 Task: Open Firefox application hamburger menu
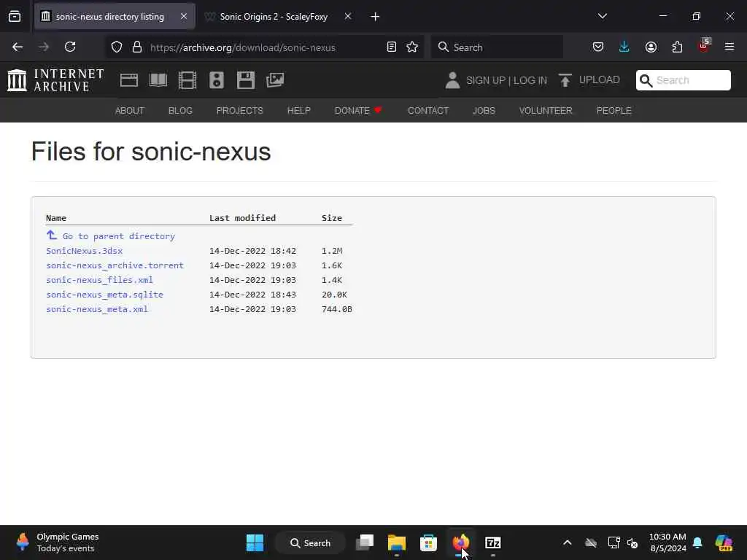click(729, 47)
